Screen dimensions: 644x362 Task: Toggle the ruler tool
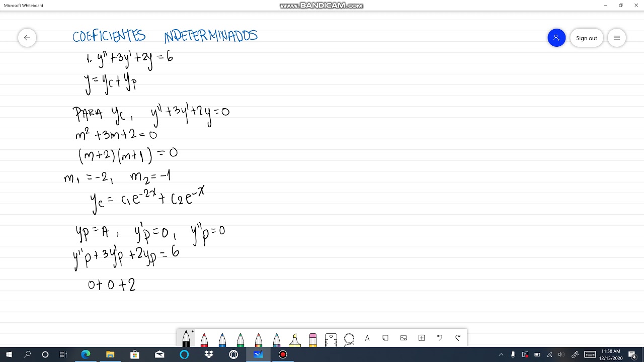coord(331,339)
